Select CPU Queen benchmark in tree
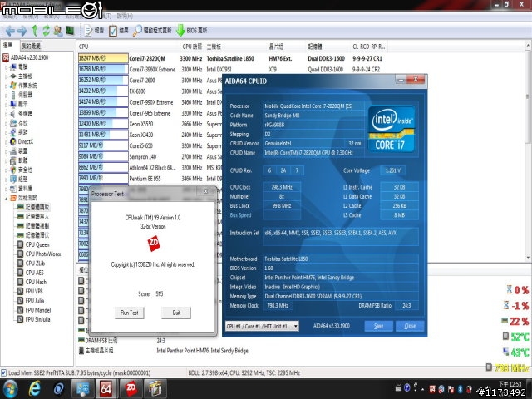The image size is (532, 399). point(38,244)
